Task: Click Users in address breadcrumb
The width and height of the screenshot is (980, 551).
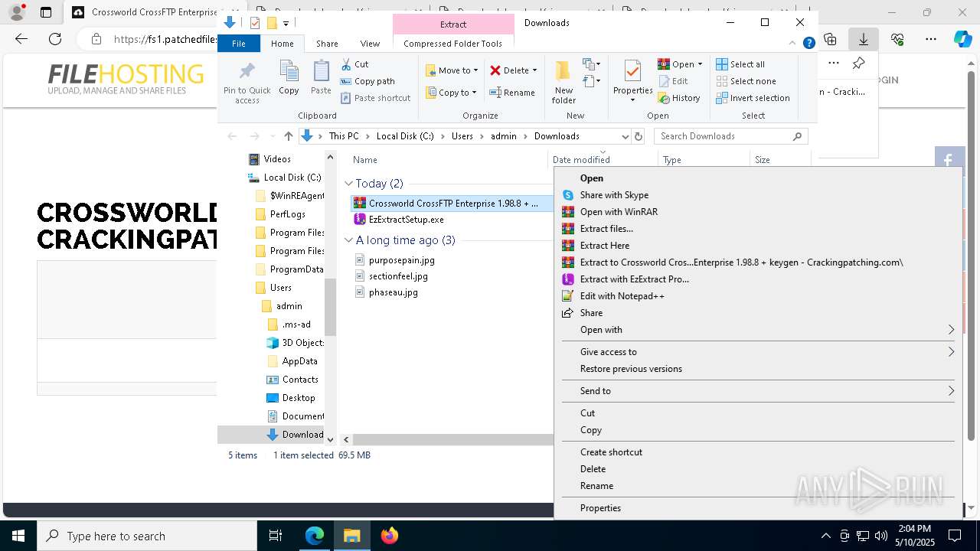Action: pyautogui.click(x=462, y=136)
